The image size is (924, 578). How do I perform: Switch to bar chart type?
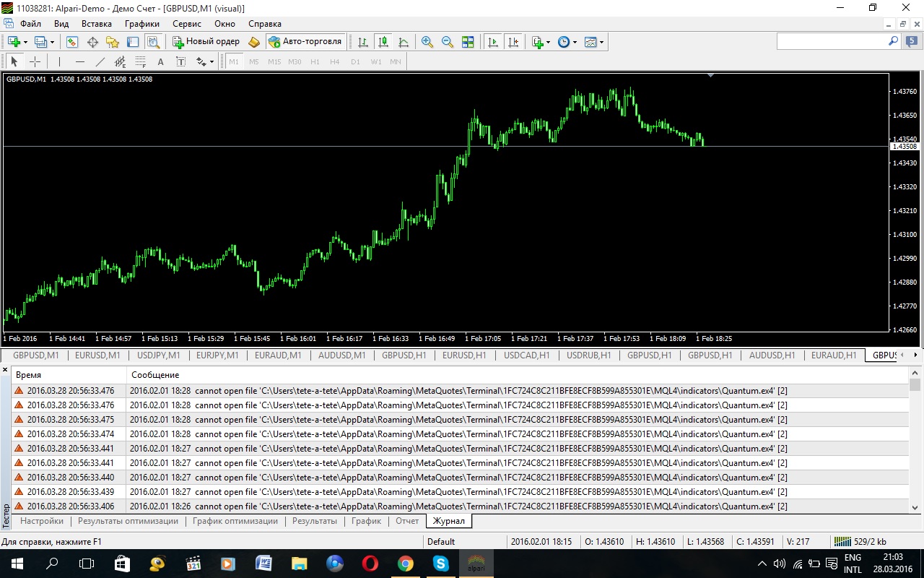click(363, 42)
